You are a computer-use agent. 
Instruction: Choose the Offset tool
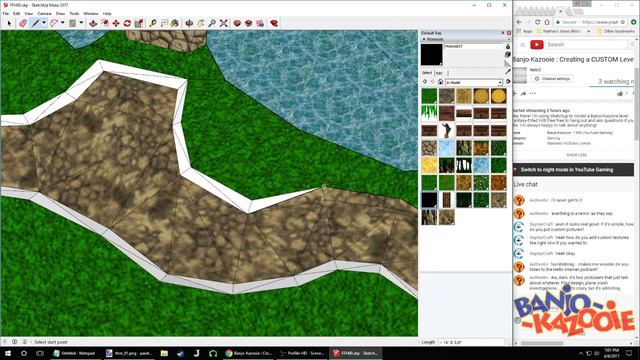pos(105,23)
